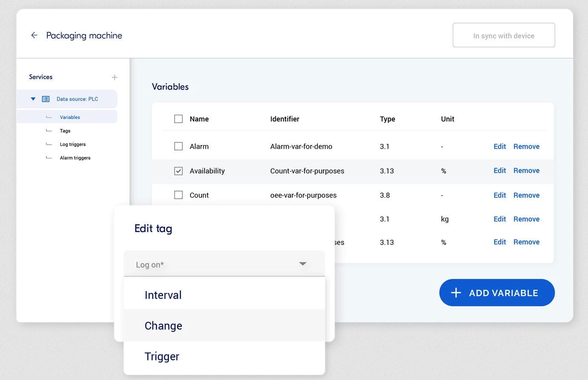This screenshot has width=588, height=380.
Task: Tick the Count variable checkbox
Action: 179,195
